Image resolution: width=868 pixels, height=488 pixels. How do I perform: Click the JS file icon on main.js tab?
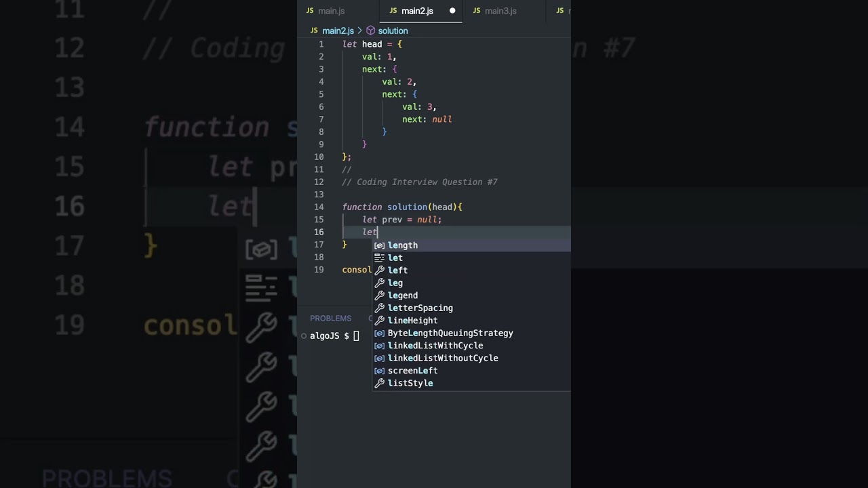pyautogui.click(x=310, y=11)
